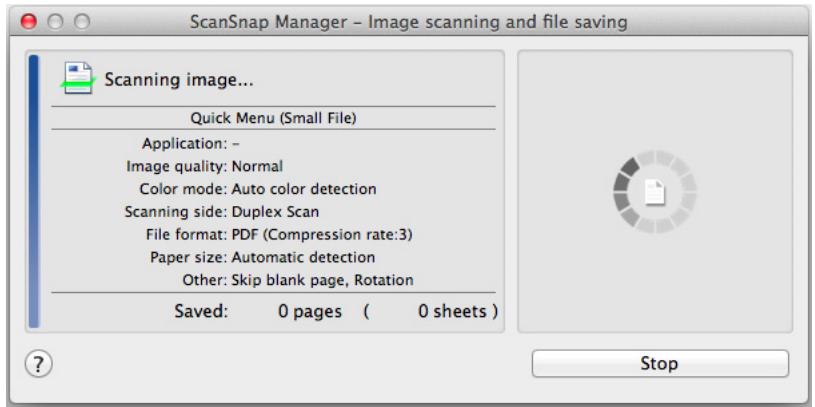Image resolution: width=815 pixels, height=407 pixels.
Task: Click the scanning document icon
Action: tap(78, 78)
